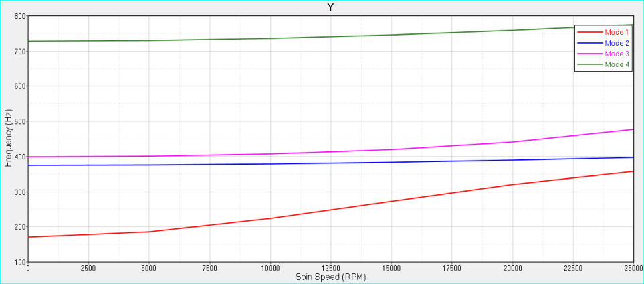The width and height of the screenshot is (644, 284).
Task: Select the plot title "Y"
Action: 330,7
